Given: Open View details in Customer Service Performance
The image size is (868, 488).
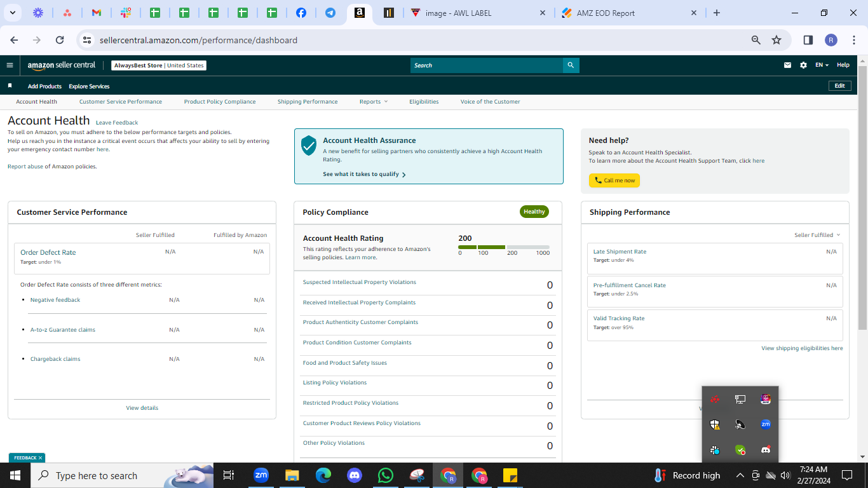Looking at the screenshot, I should [142, 408].
